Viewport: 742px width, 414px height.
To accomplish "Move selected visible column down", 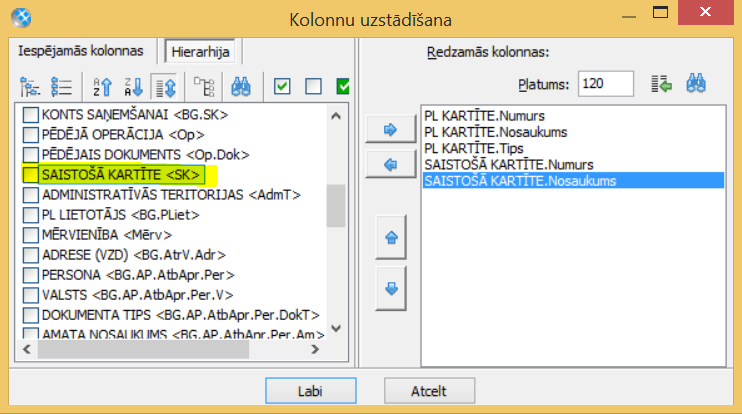I will [x=391, y=288].
